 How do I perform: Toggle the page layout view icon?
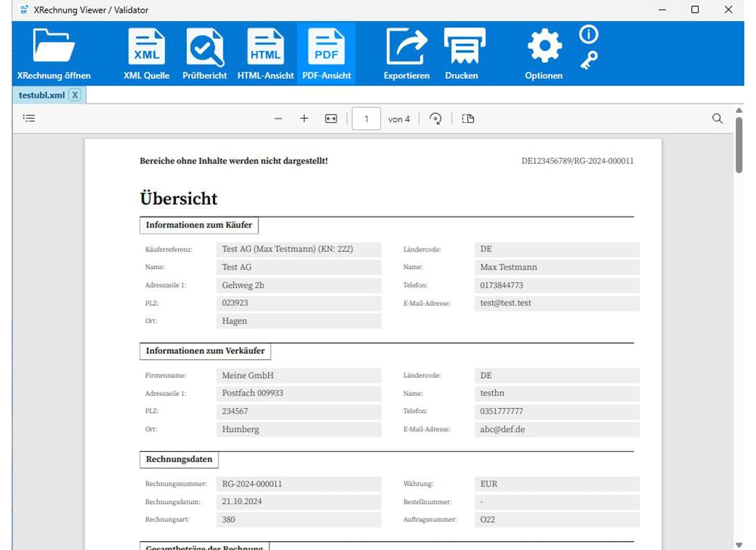pyautogui.click(x=467, y=119)
